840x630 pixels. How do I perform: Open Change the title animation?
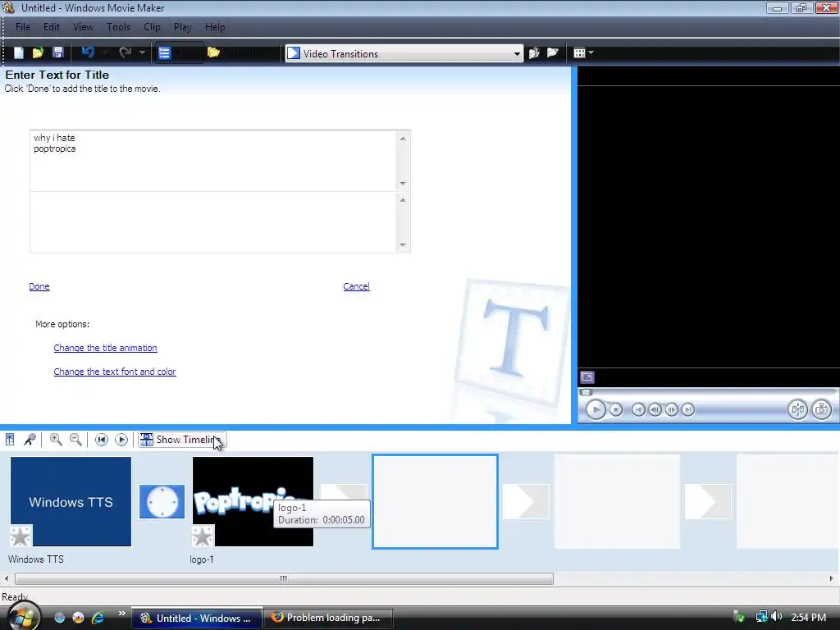pyautogui.click(x=106, y=348)
